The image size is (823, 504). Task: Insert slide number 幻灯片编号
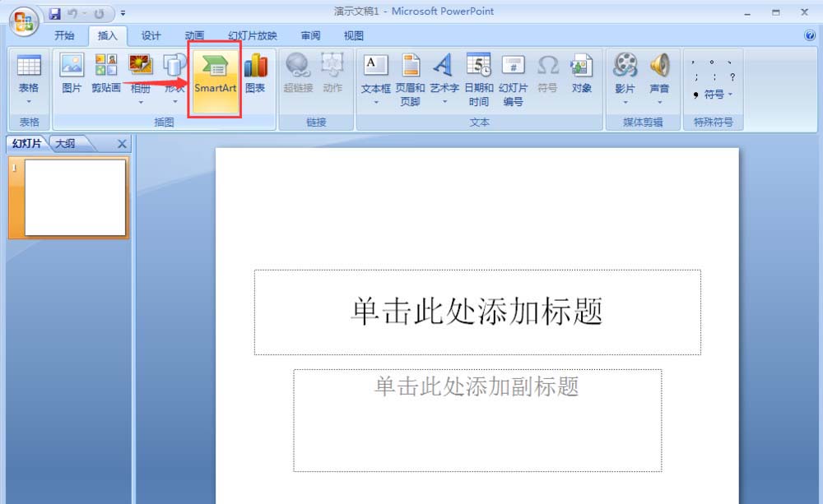coord(513,81)
